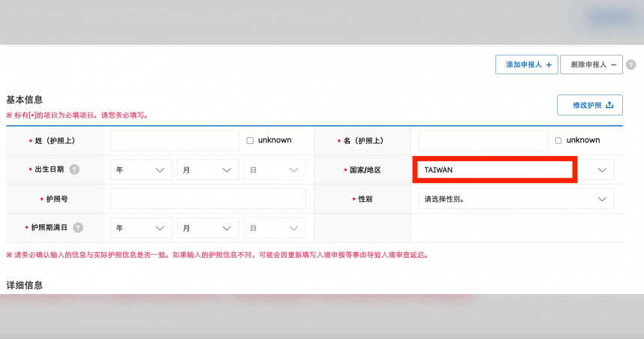
Task: Click the 修改护照 passport upload button
Action: coord(590,105)
